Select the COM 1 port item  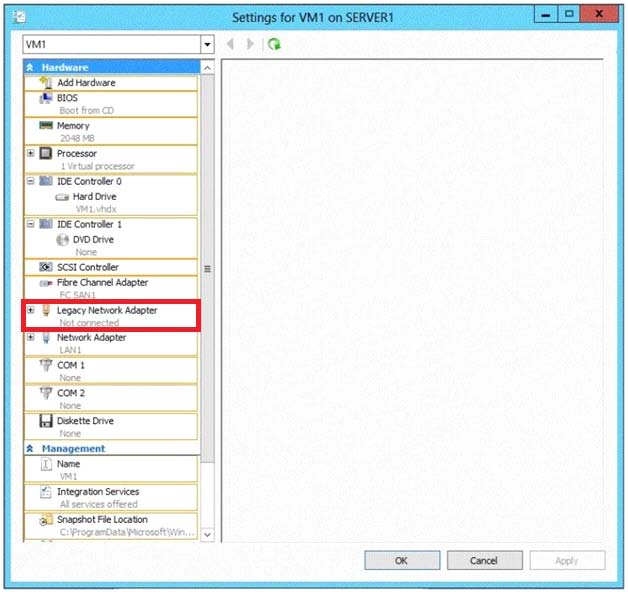[x=70, y=366]
